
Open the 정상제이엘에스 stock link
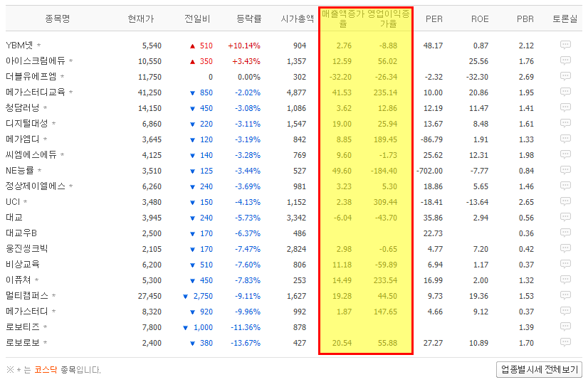click(36, 186)
